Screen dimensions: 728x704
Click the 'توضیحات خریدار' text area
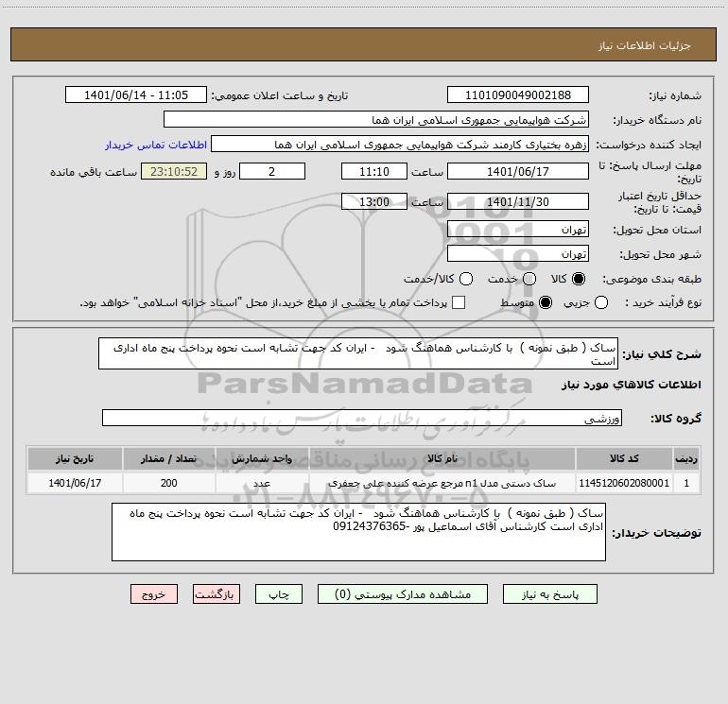click(358, 533)
